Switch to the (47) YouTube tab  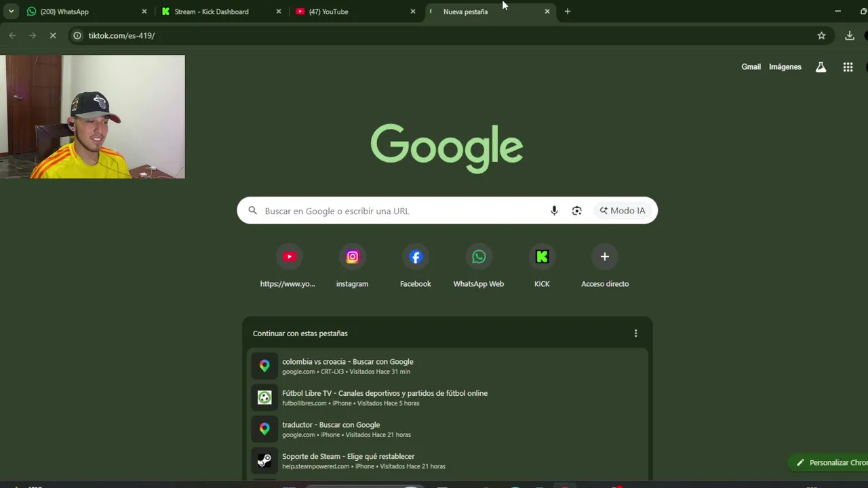[x=355, y=12]
